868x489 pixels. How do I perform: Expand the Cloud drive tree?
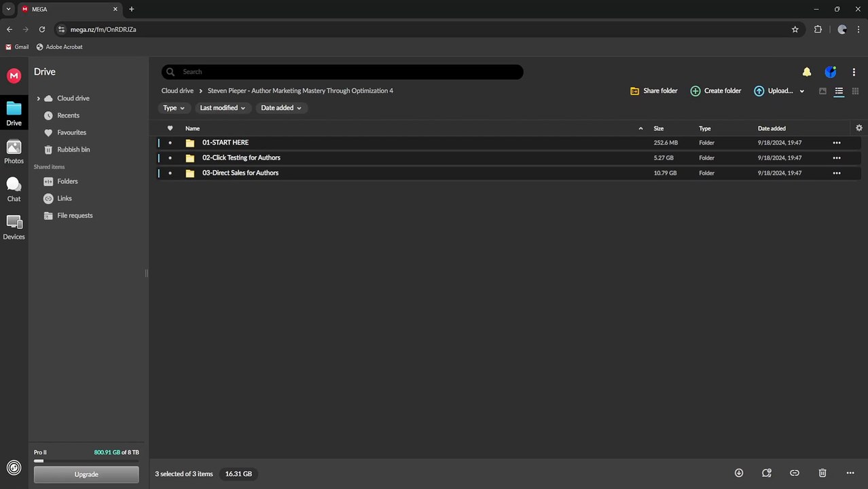38,98
